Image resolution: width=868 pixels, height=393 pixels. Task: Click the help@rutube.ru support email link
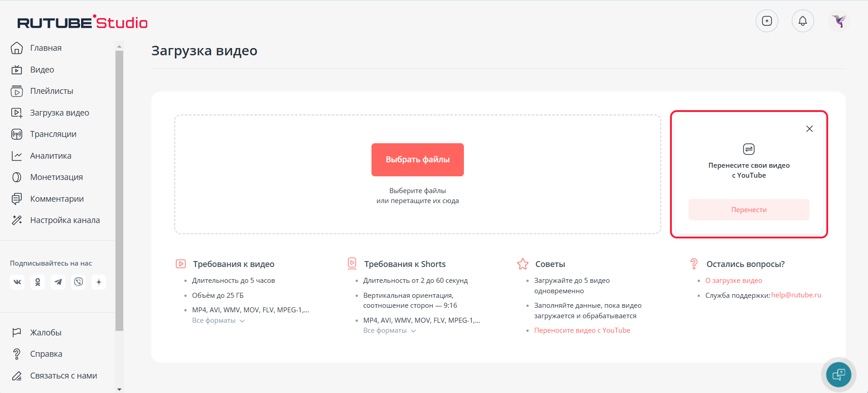pos(796,295)
